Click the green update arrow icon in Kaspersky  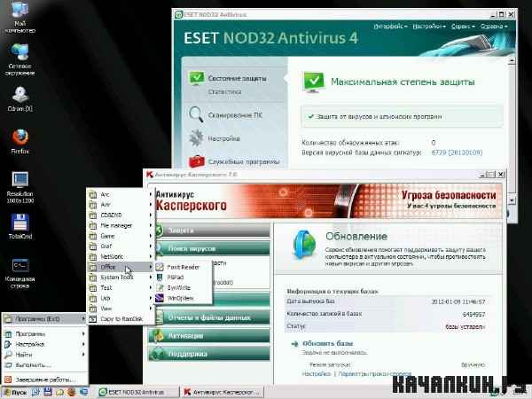coord(294,344)
